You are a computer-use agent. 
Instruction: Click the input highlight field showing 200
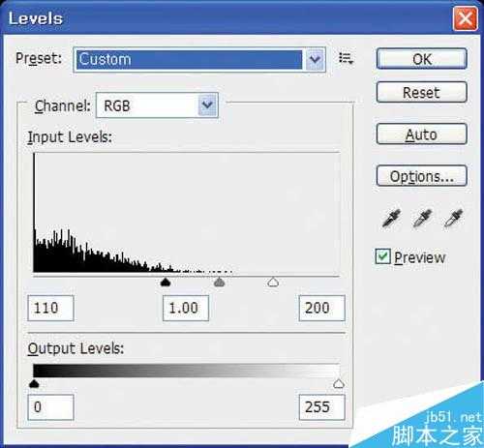321,308
